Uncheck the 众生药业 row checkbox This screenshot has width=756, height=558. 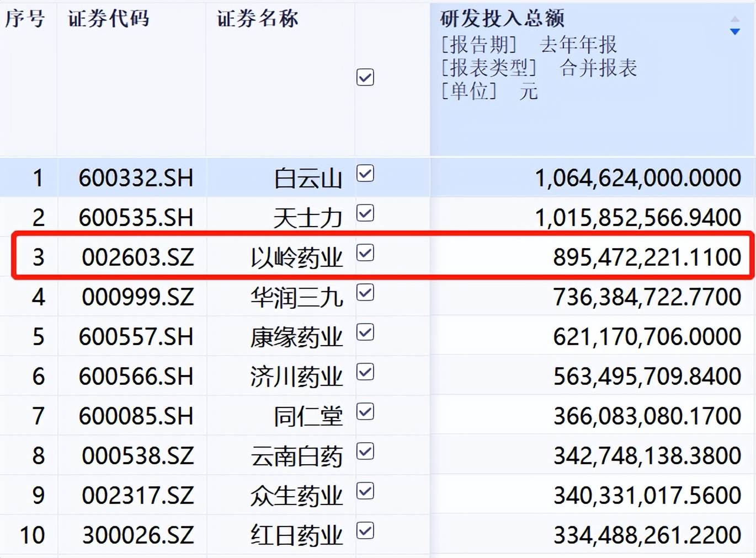tap(366, 491)
